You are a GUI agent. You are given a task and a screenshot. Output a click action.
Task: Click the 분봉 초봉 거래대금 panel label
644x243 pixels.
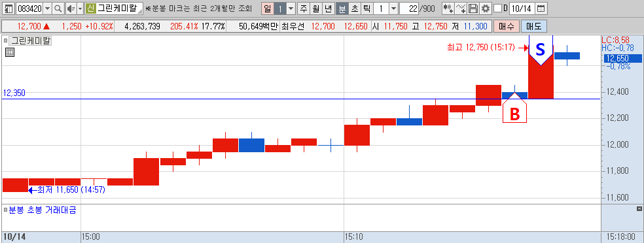(x=43, y=210)
